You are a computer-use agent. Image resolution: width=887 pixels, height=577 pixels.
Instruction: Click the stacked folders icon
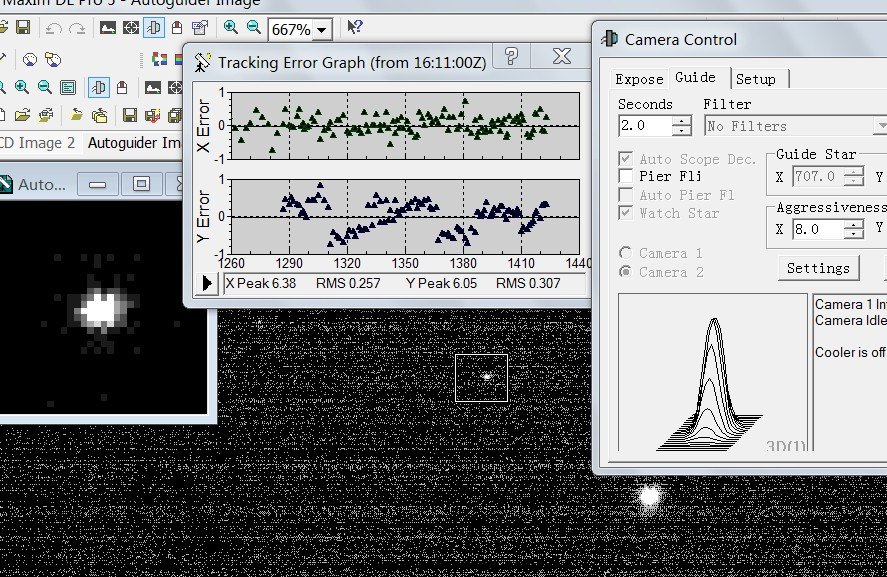tap(100, 115)
